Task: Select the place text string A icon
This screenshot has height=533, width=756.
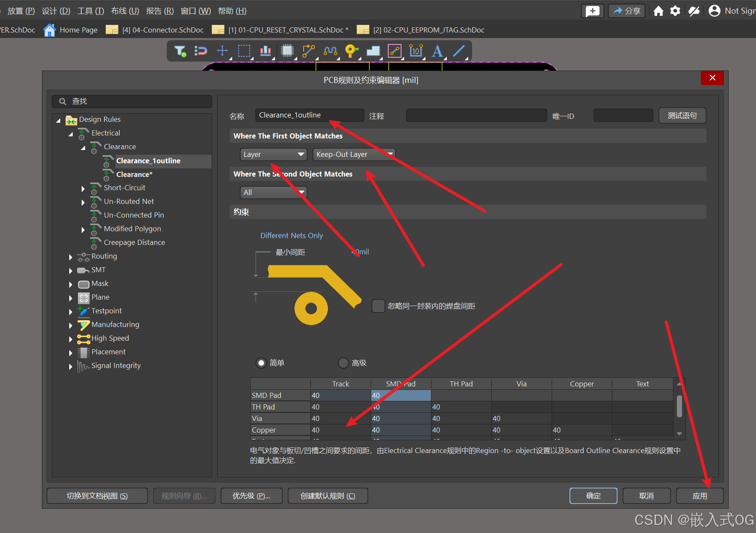Action: point(437,51)
